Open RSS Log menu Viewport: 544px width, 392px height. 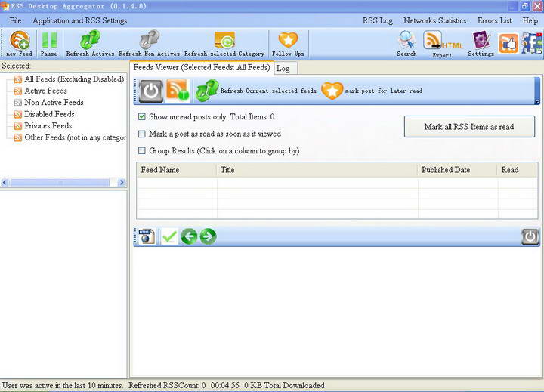(378, 20)
